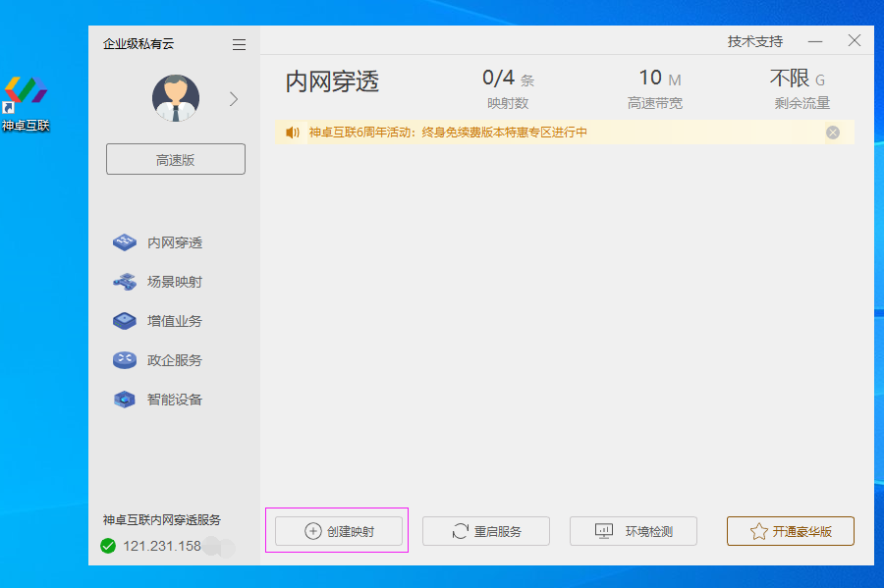This screenshot has width=884, height=588.
Task: Open the hamburger menu next to 企业级私有云
Action: pyautogui.click(x=238, y=43)
